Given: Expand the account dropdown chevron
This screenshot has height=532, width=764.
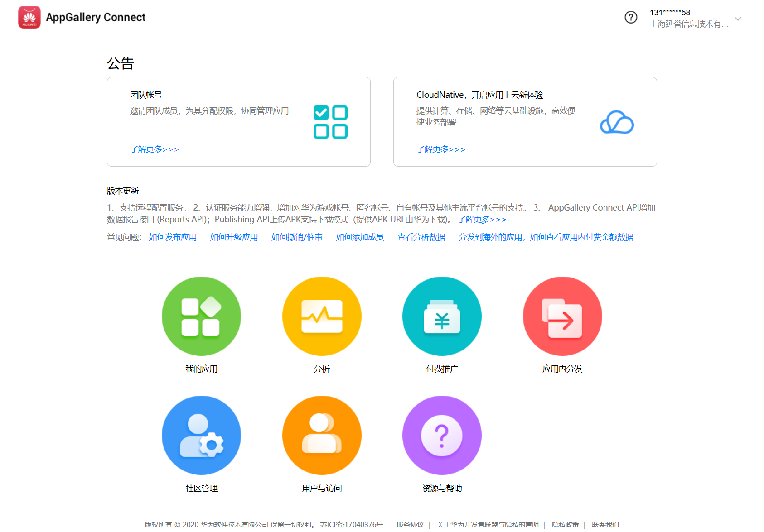Looking at the screenshot, I should [738, 19].
